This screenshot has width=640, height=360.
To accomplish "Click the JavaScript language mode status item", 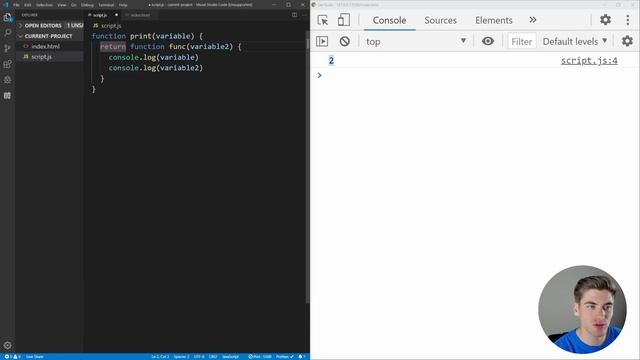I will point(231,357).
